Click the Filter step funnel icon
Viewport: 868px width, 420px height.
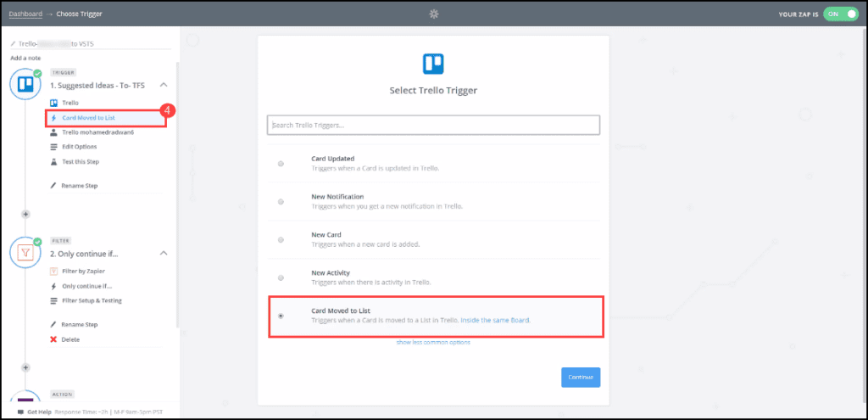[x=25, y=252]
